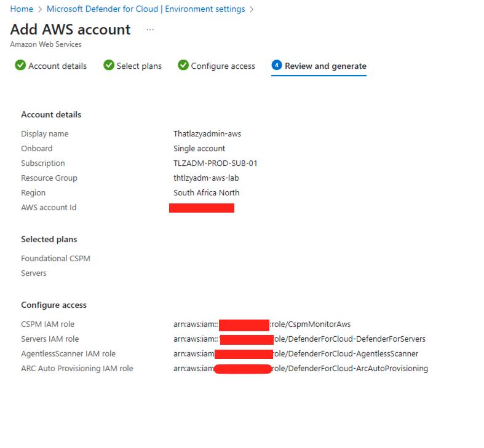484x448 pixels.
Task: Click chevron after Environment settings breadcrumb
Action: pyautogui.click(x=252, y=9)
